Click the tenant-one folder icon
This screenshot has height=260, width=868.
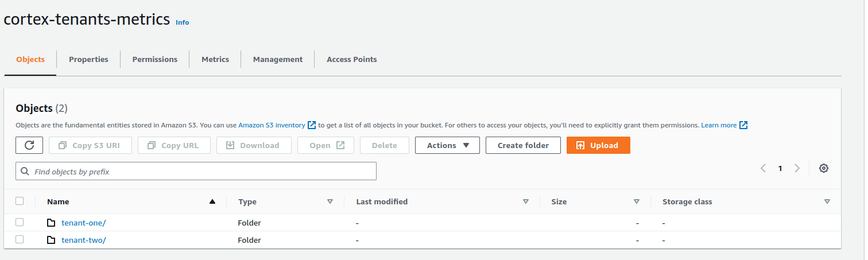click(51, 223)
